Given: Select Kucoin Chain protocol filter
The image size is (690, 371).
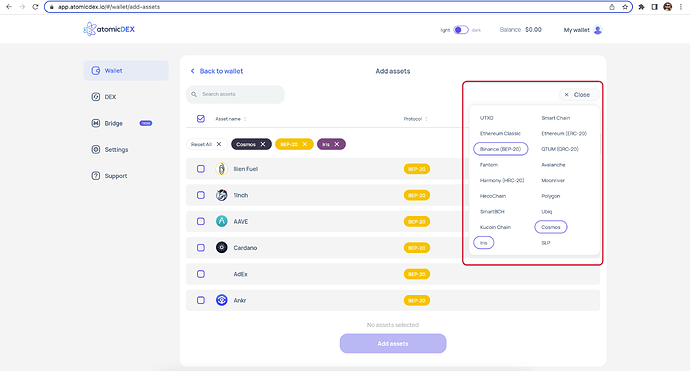Looking at the screenshot, I should coord(495,227).
